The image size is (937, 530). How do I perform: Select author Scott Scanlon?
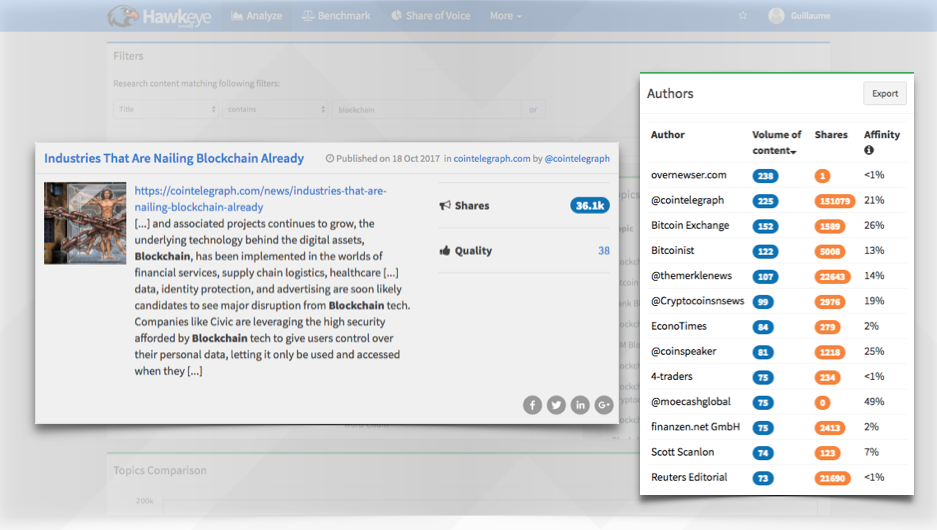click(x=682, y=452)
